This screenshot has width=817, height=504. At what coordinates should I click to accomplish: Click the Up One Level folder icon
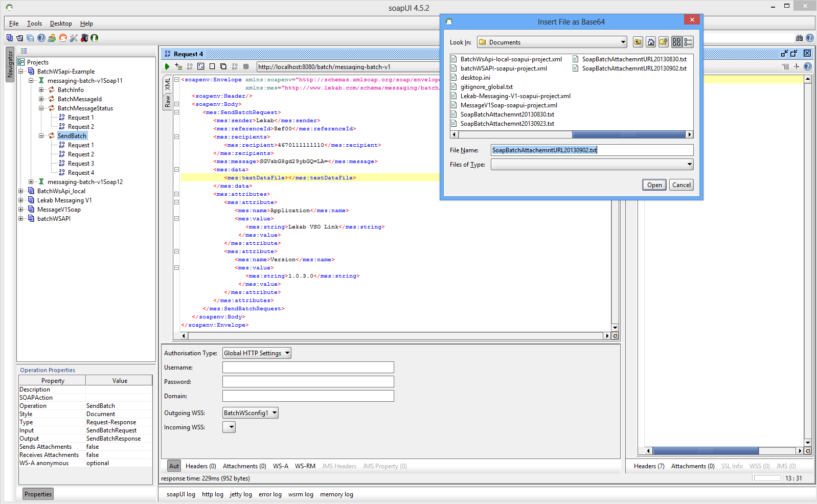click(x=638, y=42)
